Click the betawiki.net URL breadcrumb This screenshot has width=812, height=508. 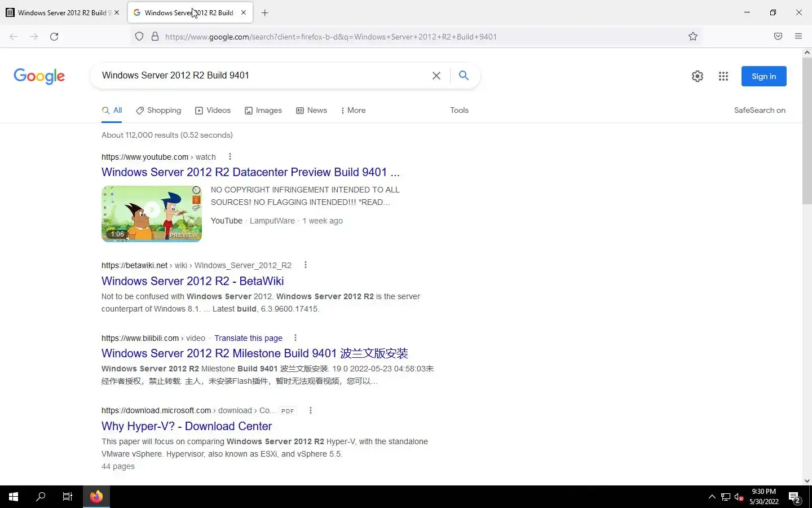point(196,265)
